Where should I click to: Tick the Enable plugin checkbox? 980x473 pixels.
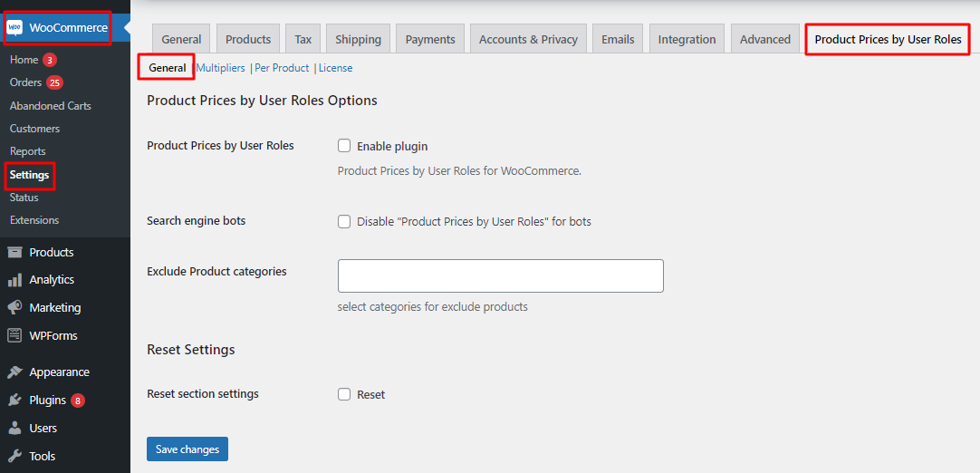tap(344, 146)
